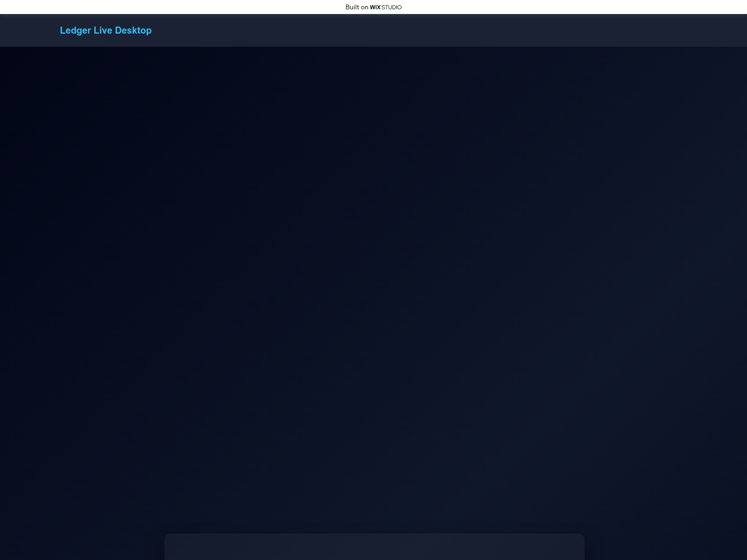Click the dark navigation header bar
This screenshot has width=747, height=560.
coord(373,30)
